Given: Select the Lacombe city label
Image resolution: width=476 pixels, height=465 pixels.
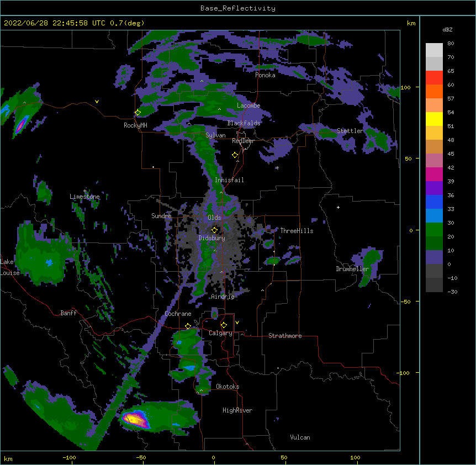Looking at the screenshot, I should [x=248, y=105].
